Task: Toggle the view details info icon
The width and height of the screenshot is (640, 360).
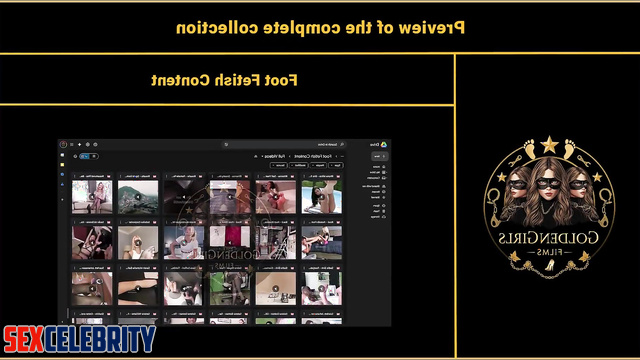Action: [75, 156]
